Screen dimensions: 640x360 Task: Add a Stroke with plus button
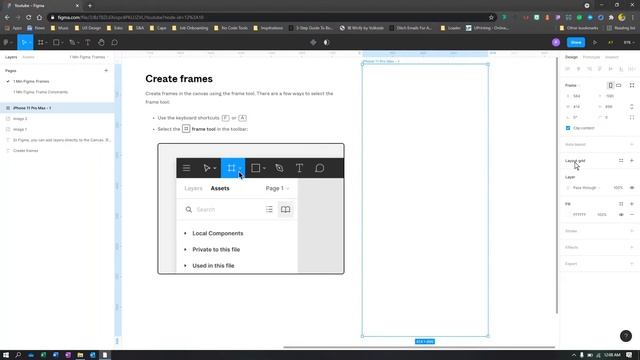tap(632, 231)
